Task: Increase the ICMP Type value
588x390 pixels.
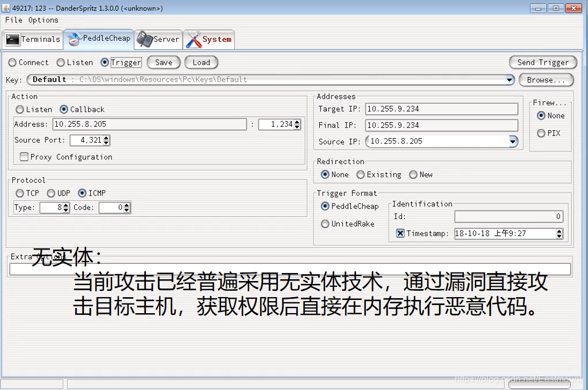Action: click(66, 205)
